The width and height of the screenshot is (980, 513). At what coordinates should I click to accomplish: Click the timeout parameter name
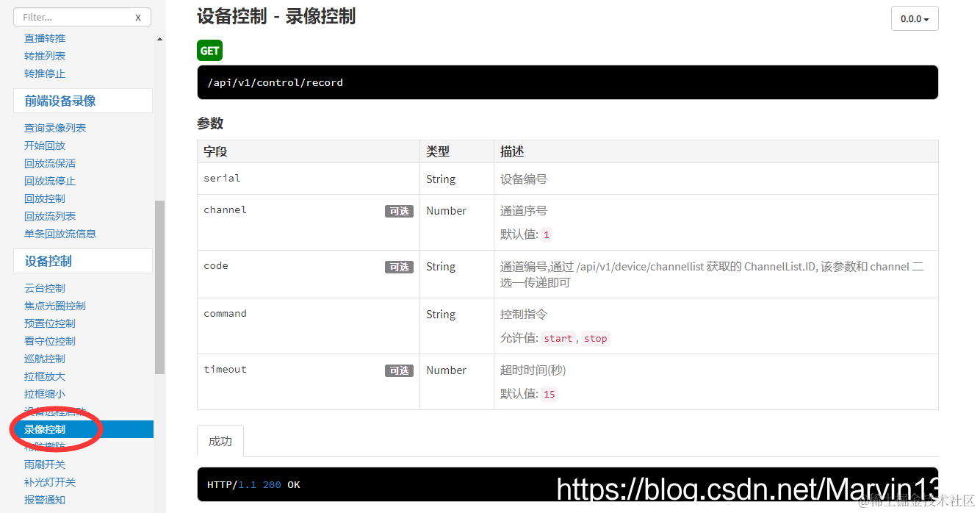(225, 369)
